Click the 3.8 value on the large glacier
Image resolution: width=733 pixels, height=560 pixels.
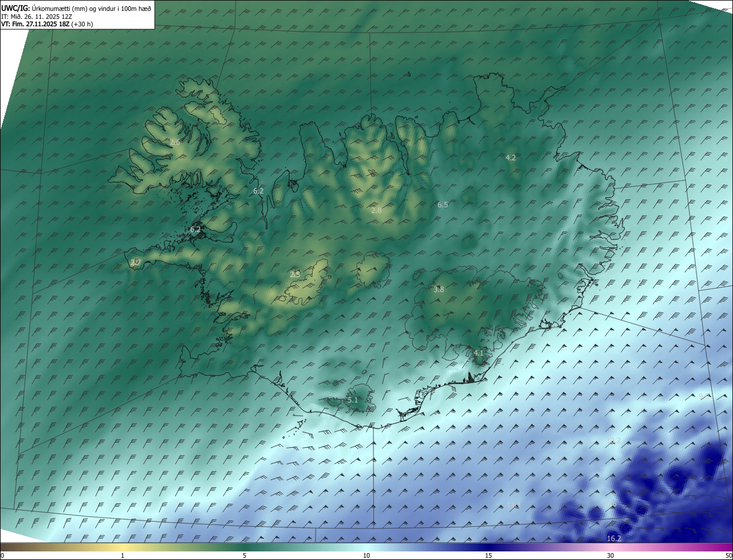point(439,289)
